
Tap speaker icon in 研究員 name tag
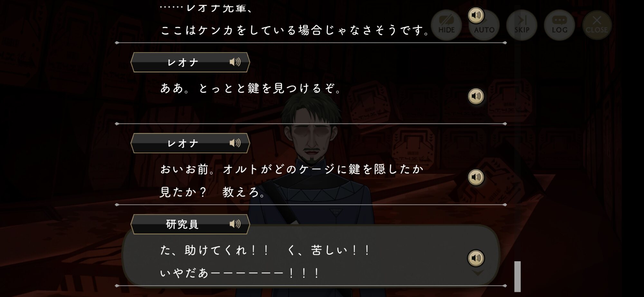click(235, 224)
